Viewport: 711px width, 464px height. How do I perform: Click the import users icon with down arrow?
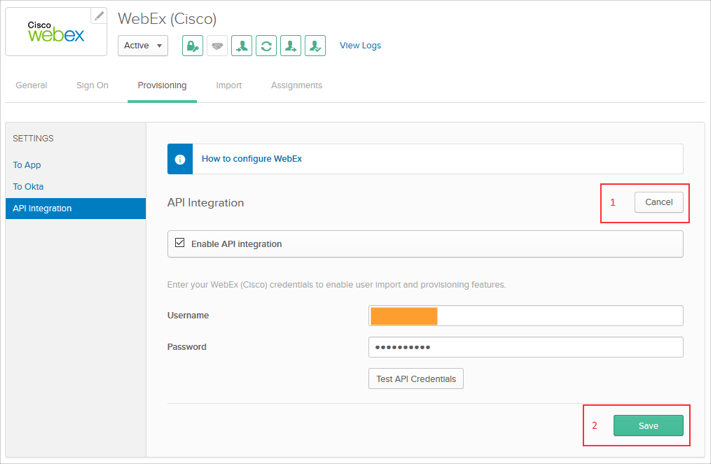241,46
